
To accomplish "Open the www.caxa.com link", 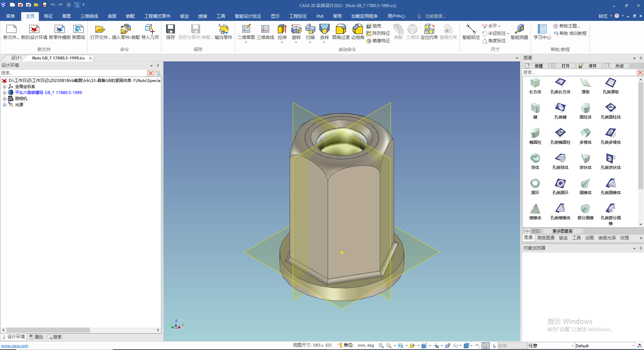I will (x=14, y=346).
